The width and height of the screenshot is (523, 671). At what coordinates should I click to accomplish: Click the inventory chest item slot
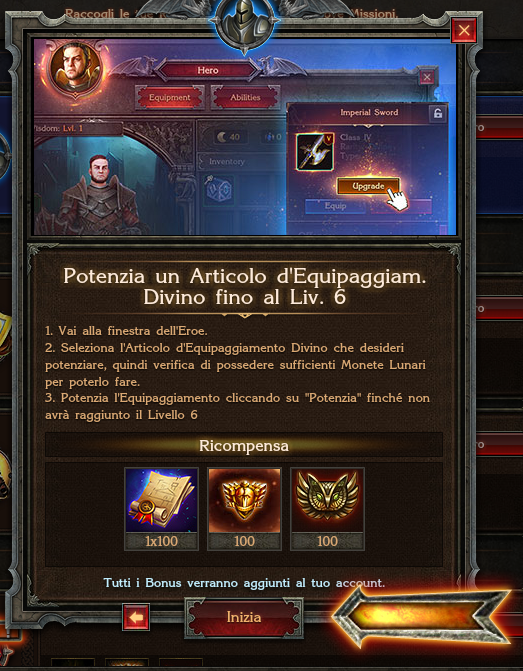tap(219, 189)
